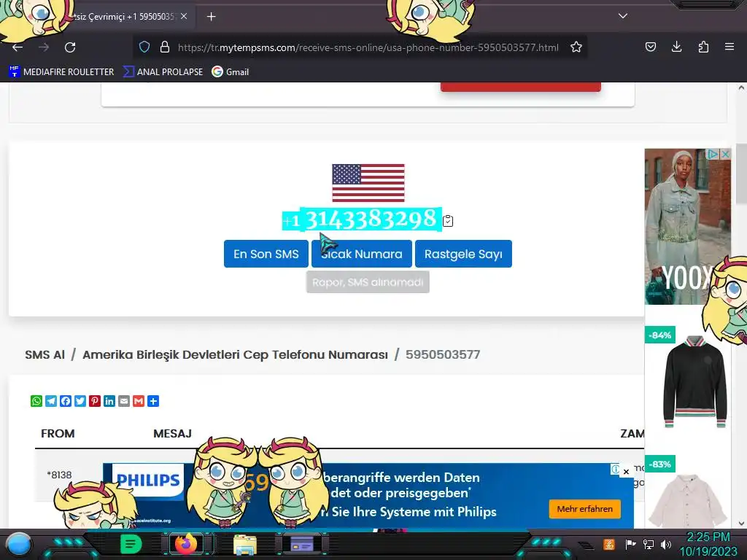Open the green notes app in taskbar
This screenshot has height=560, width=747.
click(x=131, y=544)
